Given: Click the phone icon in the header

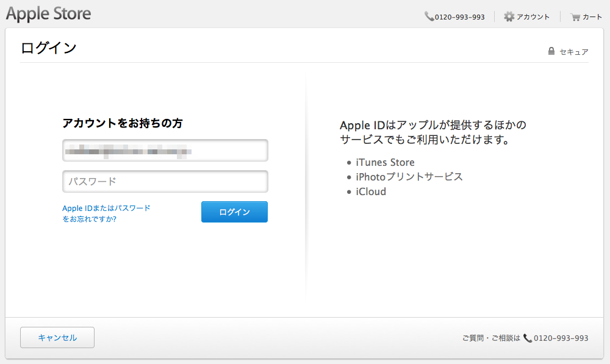Looking at the screenshot, I should 429,16.
